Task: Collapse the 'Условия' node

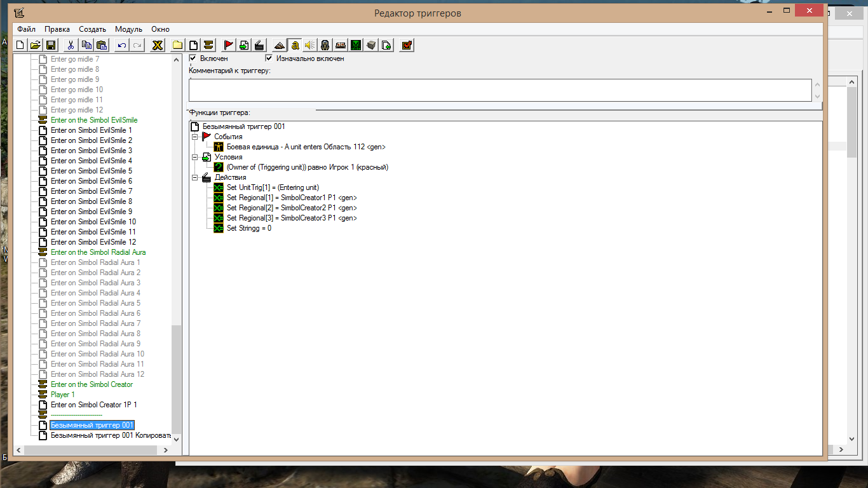Action: click(x=195, y=157)
